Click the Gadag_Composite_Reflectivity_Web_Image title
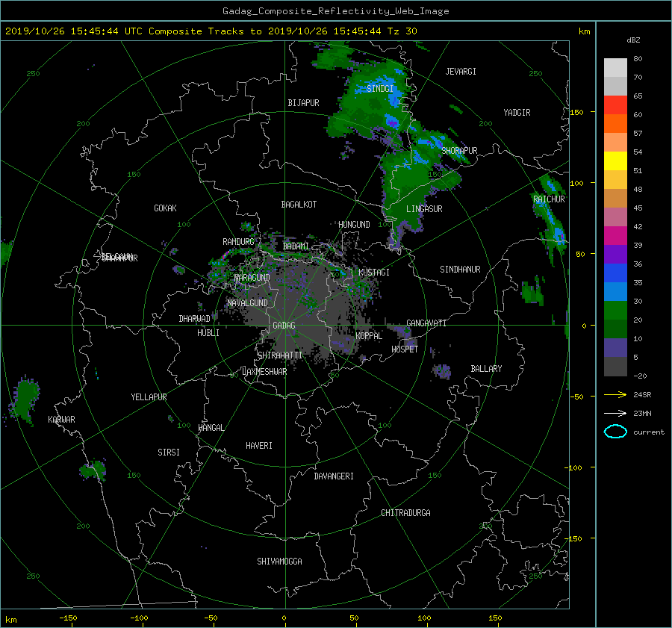Screen dimensions: 672x628 (x=335, y=11)
